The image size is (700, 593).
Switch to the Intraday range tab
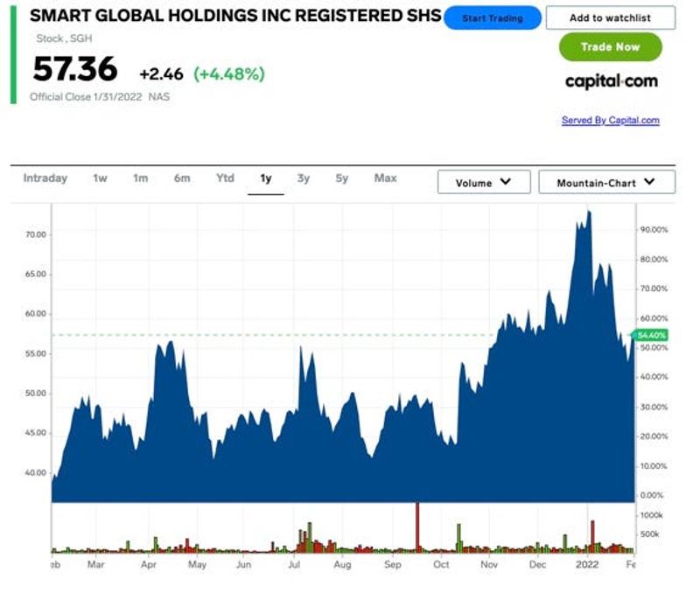point(45,178)
